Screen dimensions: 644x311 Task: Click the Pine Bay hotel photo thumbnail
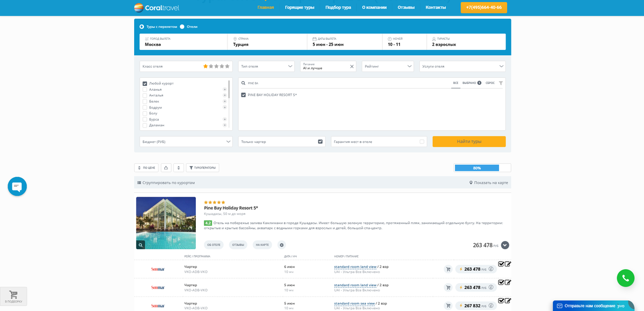tap(166, 223)
